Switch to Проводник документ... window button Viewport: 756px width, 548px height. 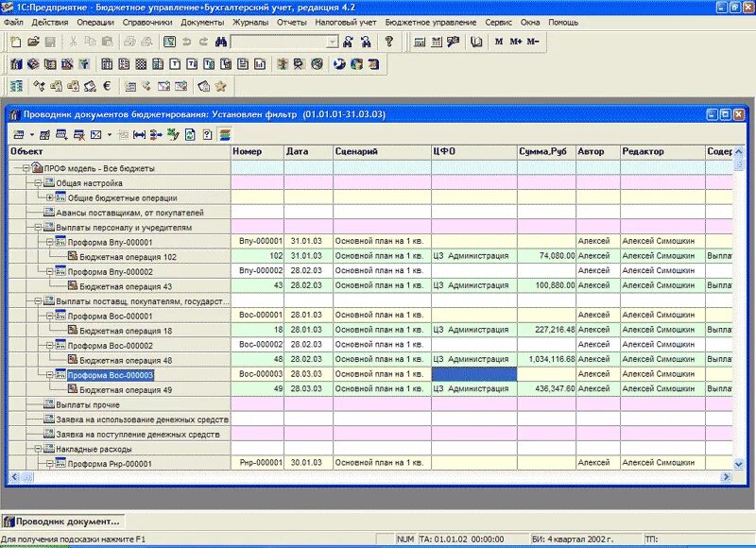click(63, 522)
